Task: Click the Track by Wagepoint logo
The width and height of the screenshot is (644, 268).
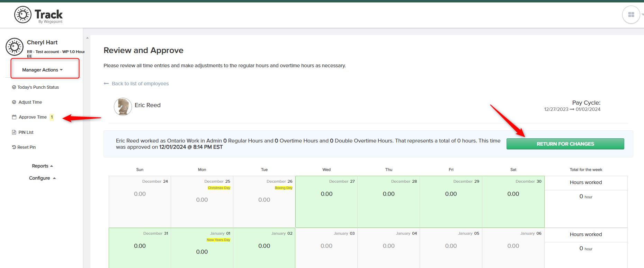Action: (38, 15)
